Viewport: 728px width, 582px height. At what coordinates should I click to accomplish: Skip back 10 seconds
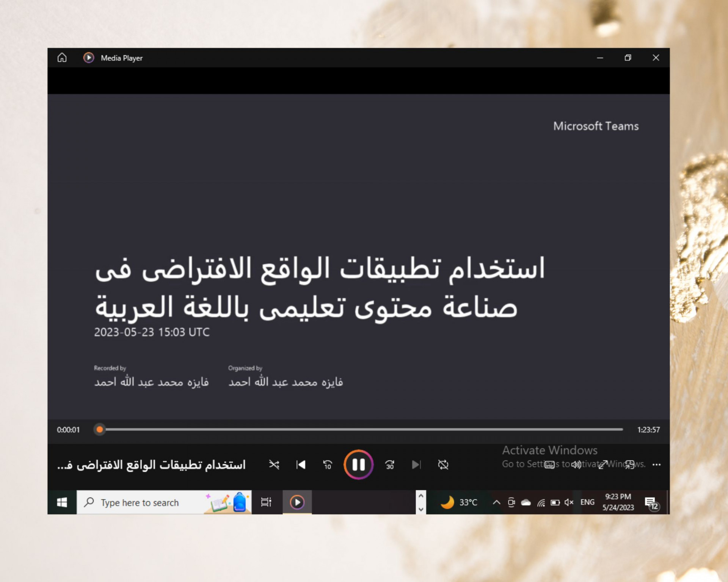click(x=328, y=465)
